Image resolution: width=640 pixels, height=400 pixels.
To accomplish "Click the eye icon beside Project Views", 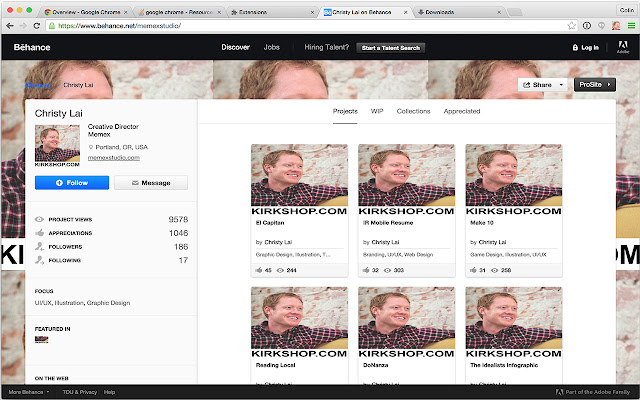I will pos(39,219).
